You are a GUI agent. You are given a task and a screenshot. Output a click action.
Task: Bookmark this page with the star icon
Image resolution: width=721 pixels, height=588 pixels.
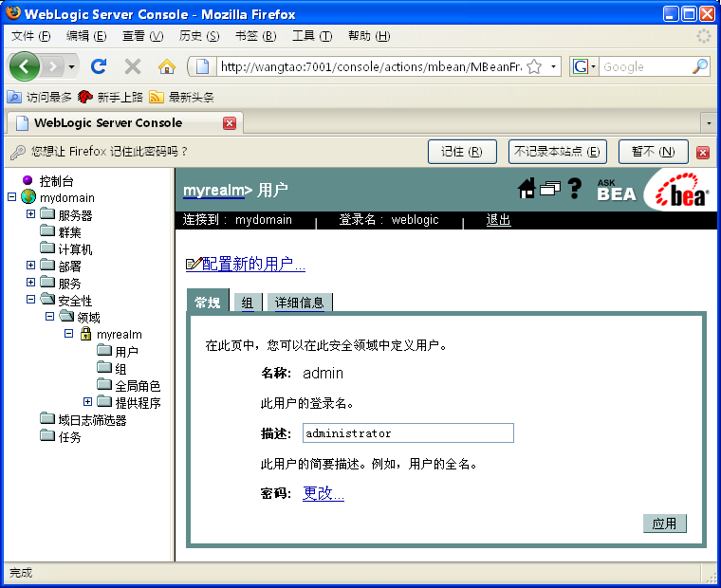(534, 67)
